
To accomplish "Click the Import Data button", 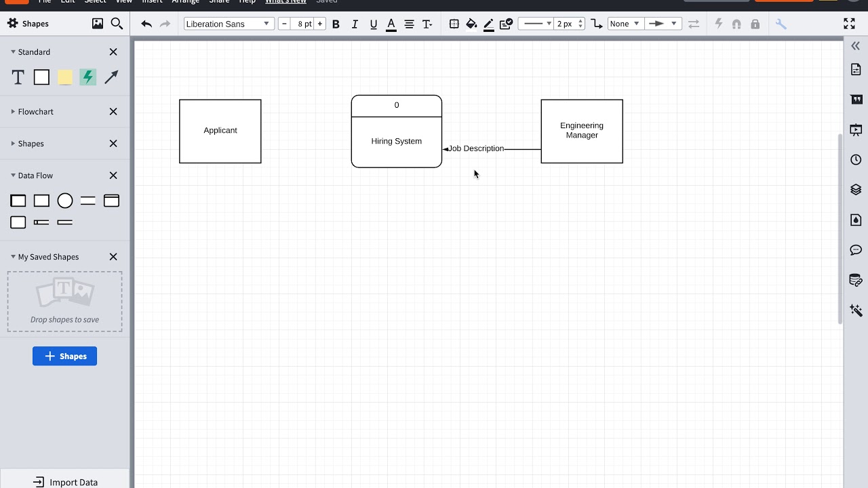I will 65,482.
